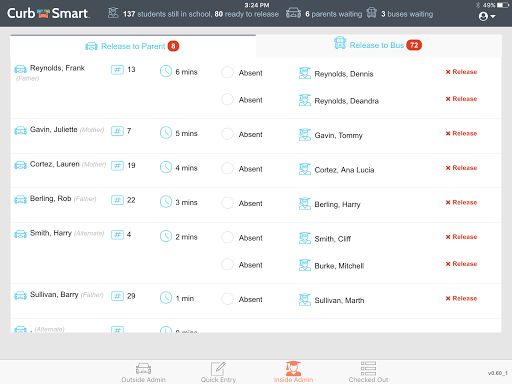The width and height of the screenshot is (512, 384).
Task: Release student Burke, Mitchell
Action: point(461,264)
